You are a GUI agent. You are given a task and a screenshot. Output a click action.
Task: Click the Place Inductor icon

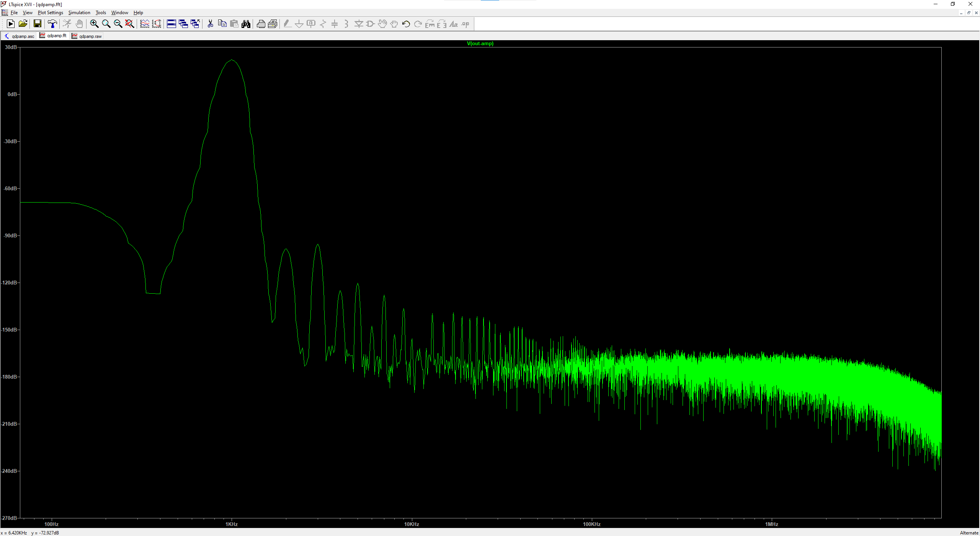pyautogui.click(x=346, y=24)
